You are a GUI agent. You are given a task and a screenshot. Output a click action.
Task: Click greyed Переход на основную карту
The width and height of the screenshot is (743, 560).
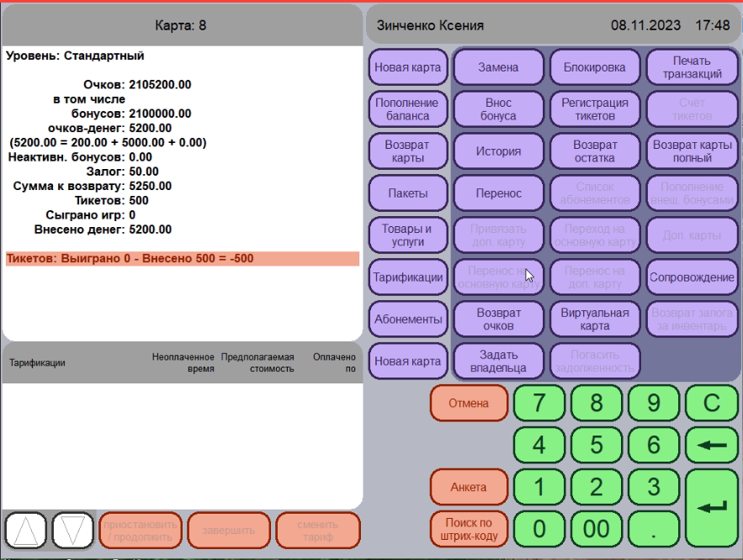click(x=595, y=235)
